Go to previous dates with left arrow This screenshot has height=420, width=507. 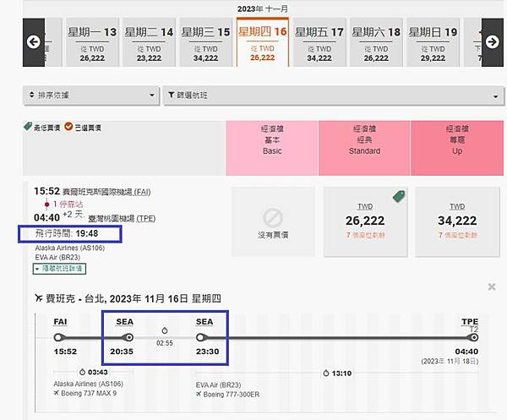click(33, 42)
